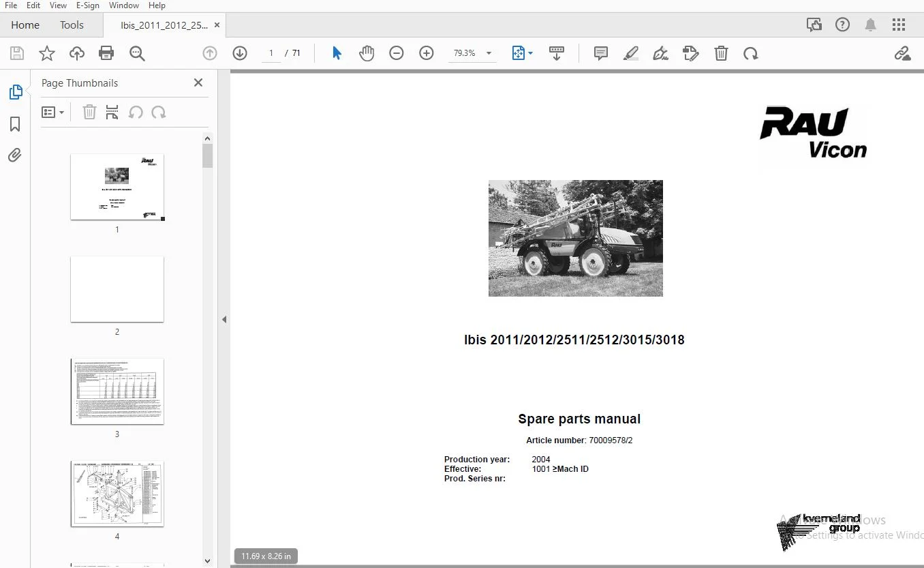Screen dimensions: 924x568
Task: Select blank page 2 thumbnail
Action: 117,289
